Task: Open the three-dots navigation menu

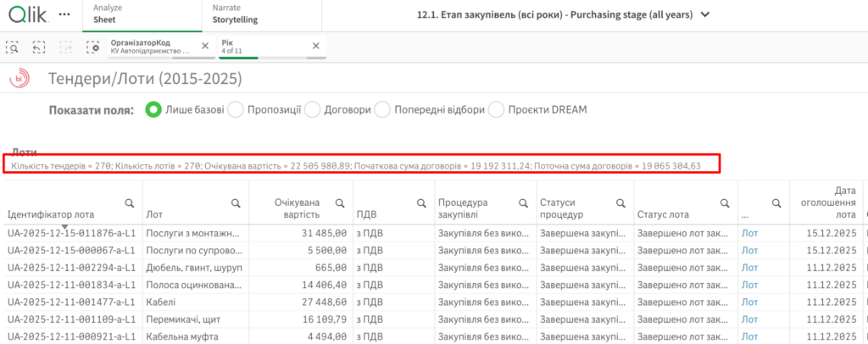Action: [x=64, y=14]
